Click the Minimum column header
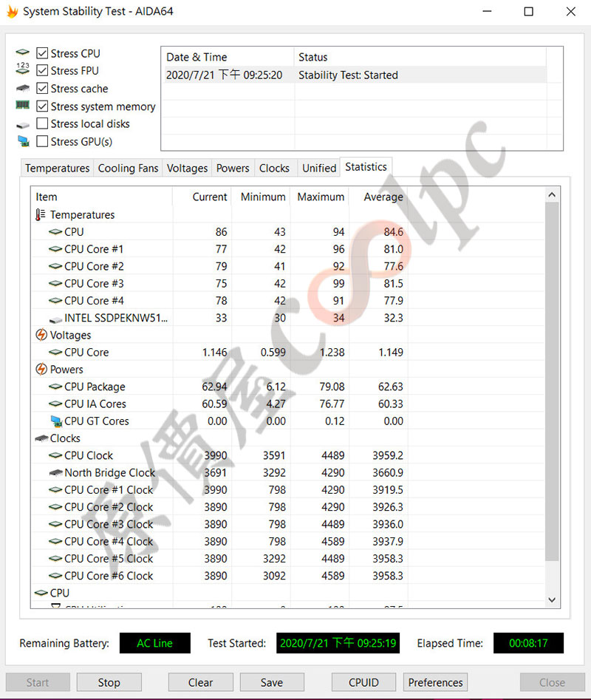The image size is (591, 700). click(261, 197)
